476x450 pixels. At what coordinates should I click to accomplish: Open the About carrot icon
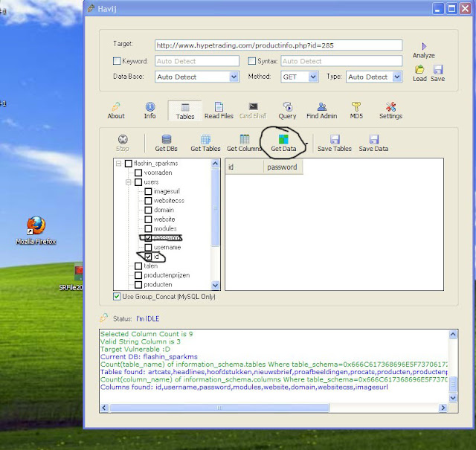coord(116,106)
